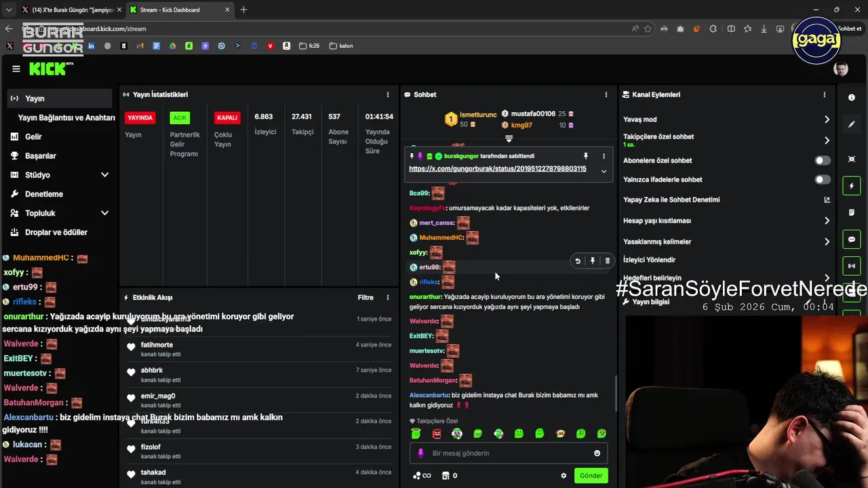868x488 pixels.
Task: Click Filtre in the Etkinlik Akışı panel
Action: tap(366, 298)
